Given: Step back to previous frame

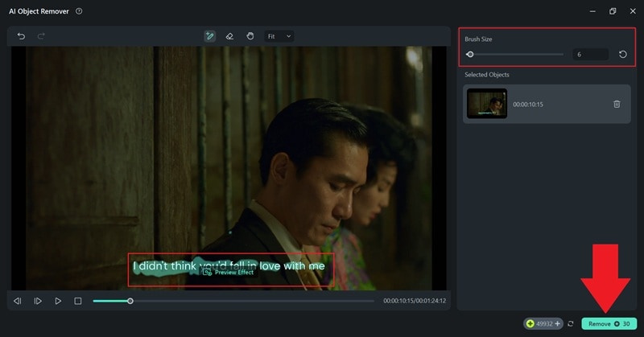Looking at the screenshot, I should point(17,301).
